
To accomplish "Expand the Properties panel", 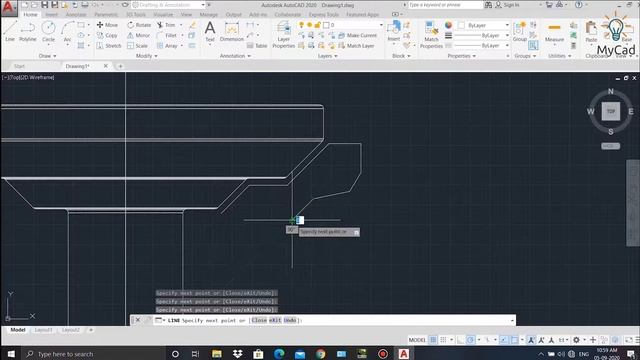I will click(462, 56).
